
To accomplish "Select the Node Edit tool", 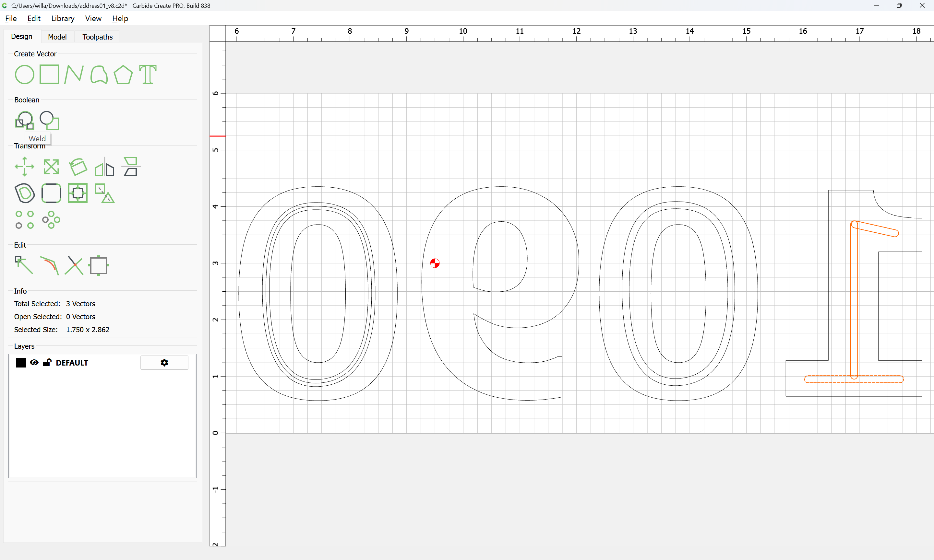I will [24, 265].
